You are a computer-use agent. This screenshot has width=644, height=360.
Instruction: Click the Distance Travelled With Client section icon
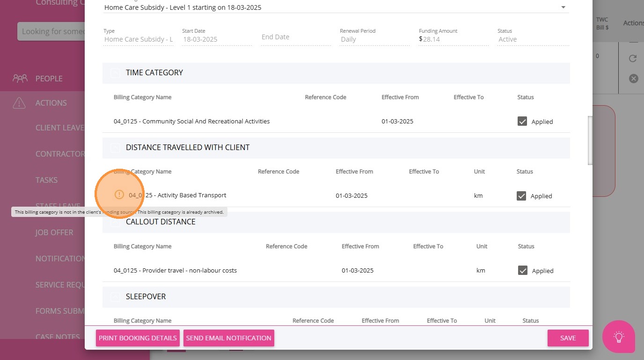pos(115,148)
